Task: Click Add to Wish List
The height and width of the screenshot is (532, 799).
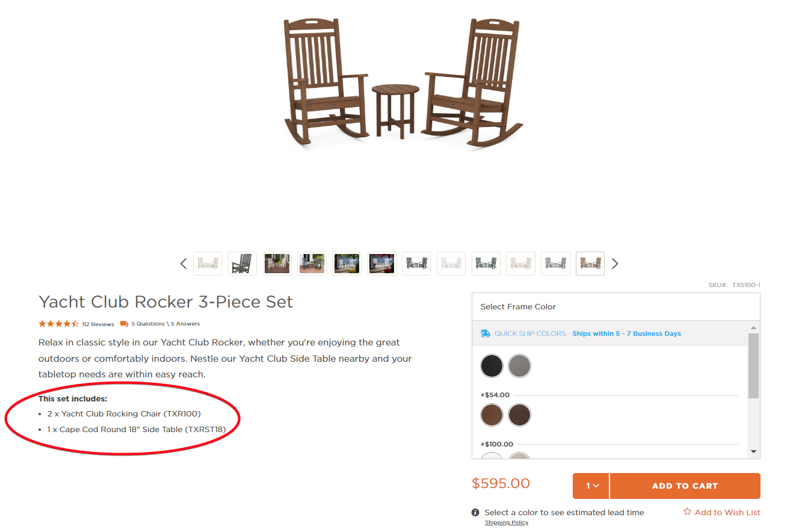Action: (727, 512)
